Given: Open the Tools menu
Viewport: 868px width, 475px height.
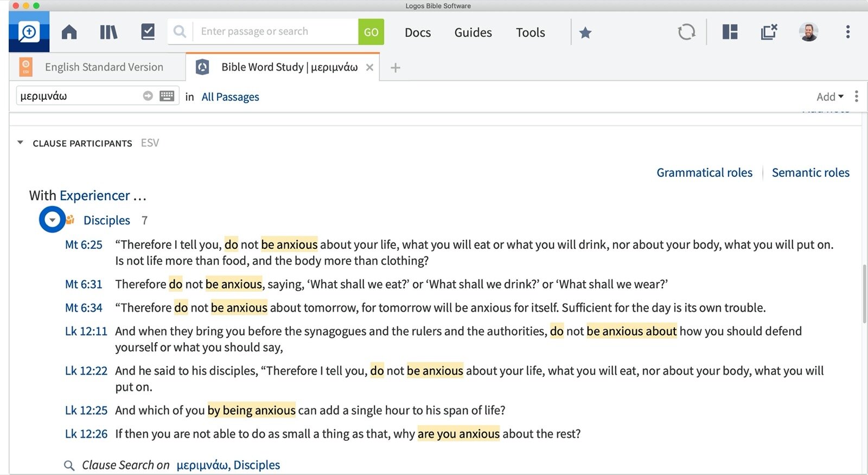Looking at the screenshot, I should (x=531, y=33).
